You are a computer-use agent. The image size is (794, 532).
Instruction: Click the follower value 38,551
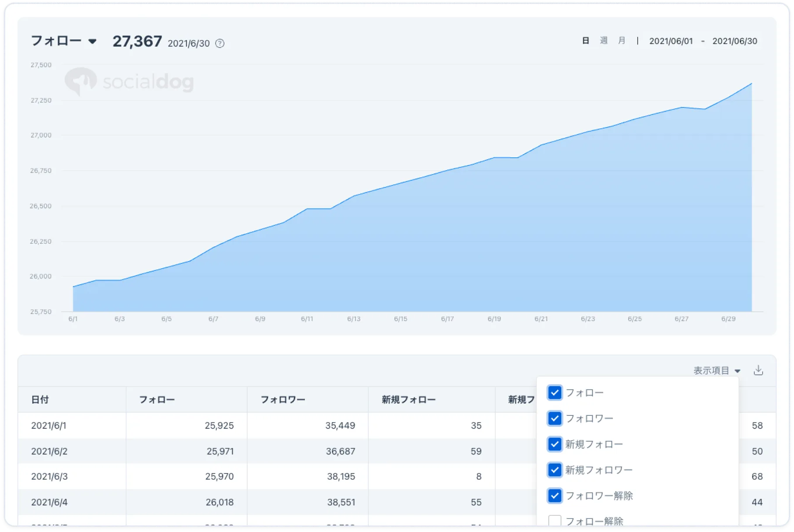point(341,502)
